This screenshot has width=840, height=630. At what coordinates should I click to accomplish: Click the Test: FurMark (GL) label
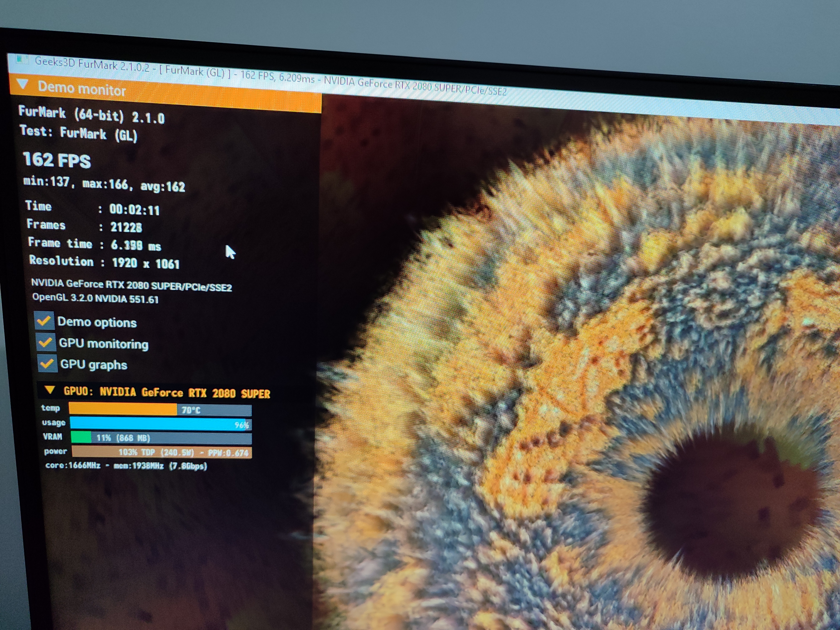point(79,133)
